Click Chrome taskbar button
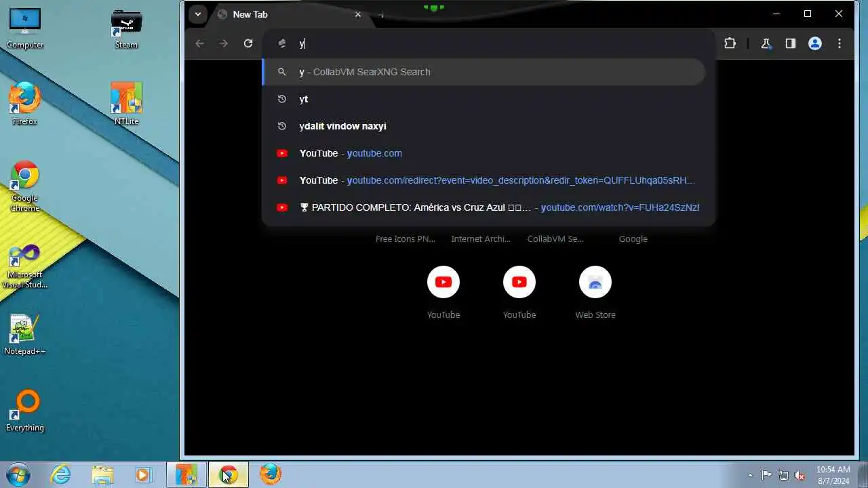The image size is (868, 488). pyautogui.click(x=229, y=474)
